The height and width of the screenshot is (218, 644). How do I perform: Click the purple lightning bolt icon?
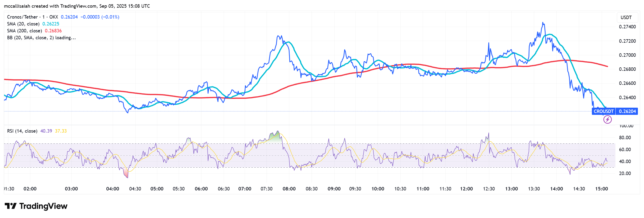(607, 120)
